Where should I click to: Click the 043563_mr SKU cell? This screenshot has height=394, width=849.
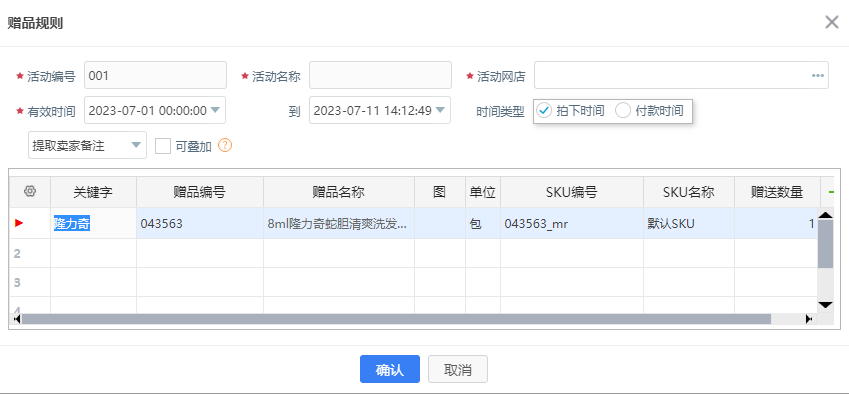[x=572, y=223]
